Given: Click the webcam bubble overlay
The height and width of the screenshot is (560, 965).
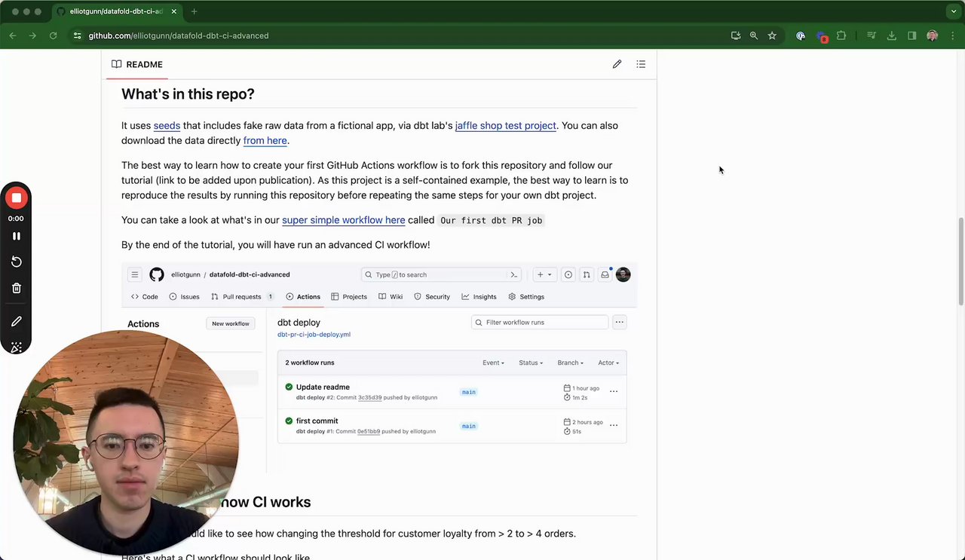Looking at the screenshot, I should tap(126, 443).
